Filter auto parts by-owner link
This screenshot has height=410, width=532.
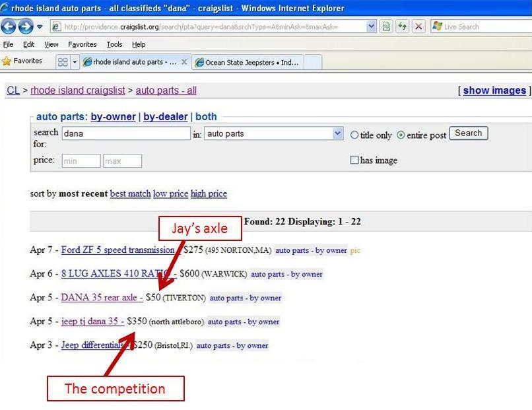pyautogui.click(x=114, y=117)
